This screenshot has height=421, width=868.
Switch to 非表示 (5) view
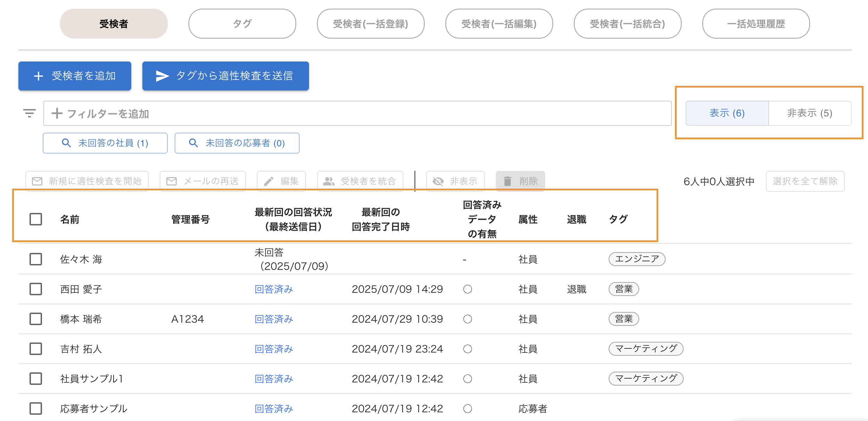point(810,113)
